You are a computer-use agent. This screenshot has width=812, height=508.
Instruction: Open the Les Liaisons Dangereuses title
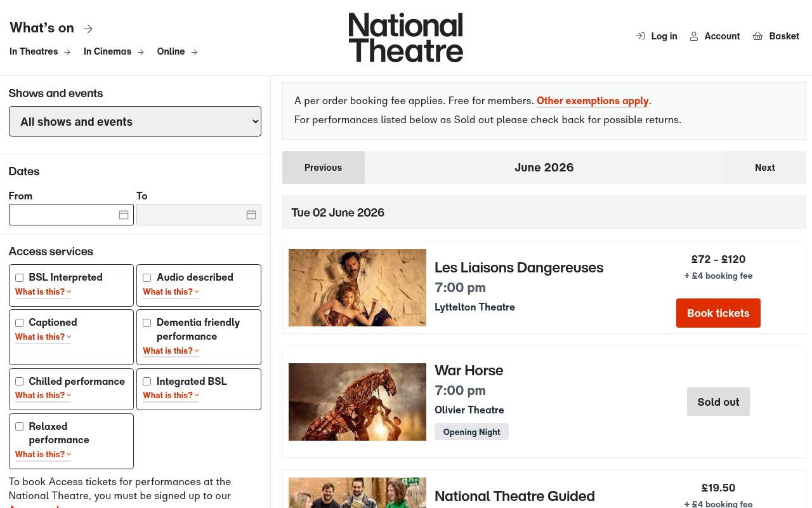pos(519,267)
